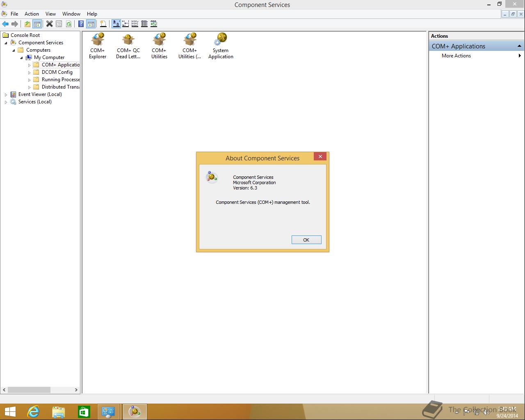Viewport: 525px width, 420px height.
Task: Toggle the Show/Hide Action Pane icon
Action: [91, 24]
